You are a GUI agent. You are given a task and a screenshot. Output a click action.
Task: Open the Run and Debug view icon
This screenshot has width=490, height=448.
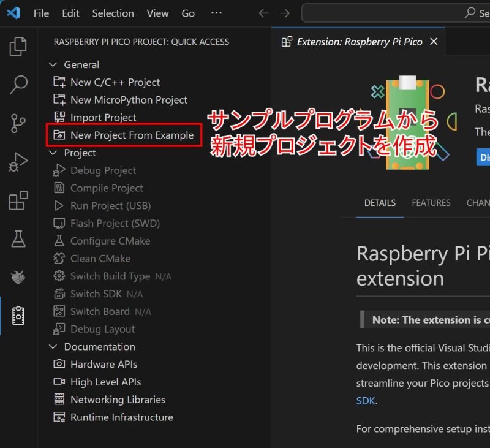click(18, 162)
